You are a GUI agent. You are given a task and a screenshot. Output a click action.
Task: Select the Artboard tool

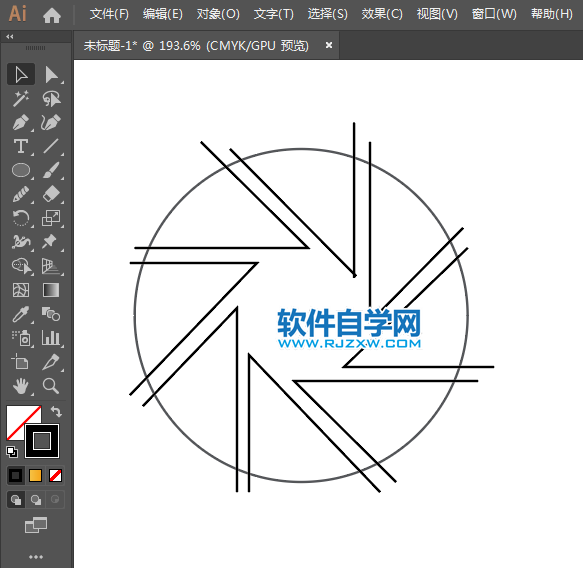[x=21, y=362]
